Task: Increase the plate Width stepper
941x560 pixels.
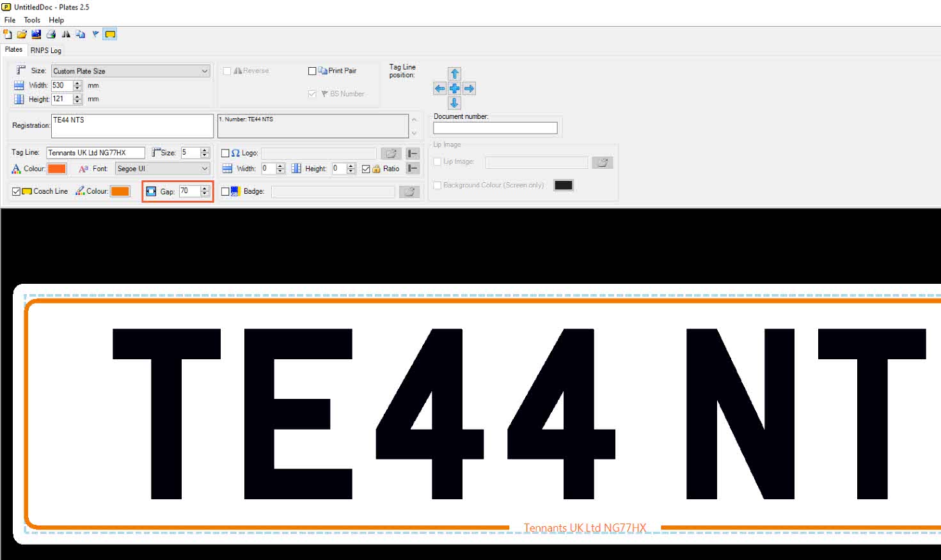Action: [x=77, y=83]
